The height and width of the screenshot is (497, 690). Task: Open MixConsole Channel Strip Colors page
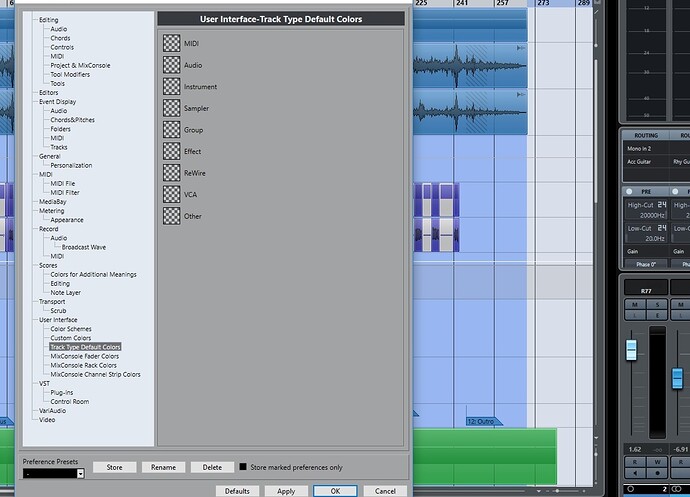point(95,375)
